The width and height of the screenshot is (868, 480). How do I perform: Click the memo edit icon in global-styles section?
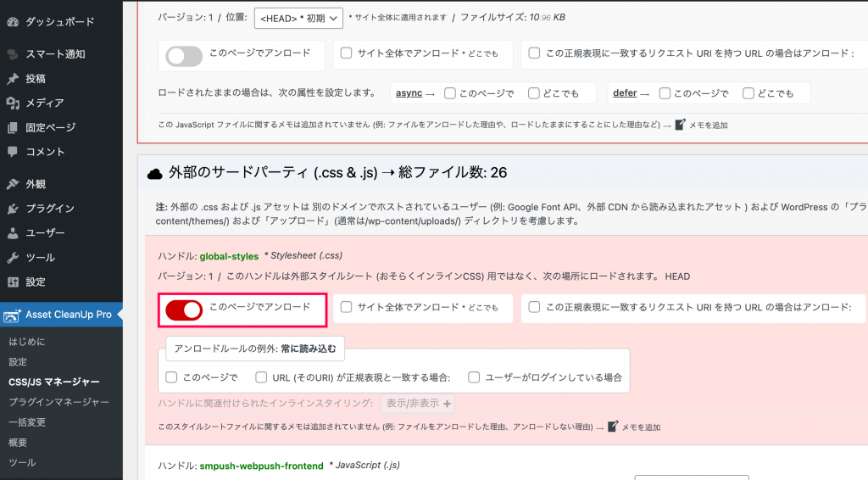(613, 427)
